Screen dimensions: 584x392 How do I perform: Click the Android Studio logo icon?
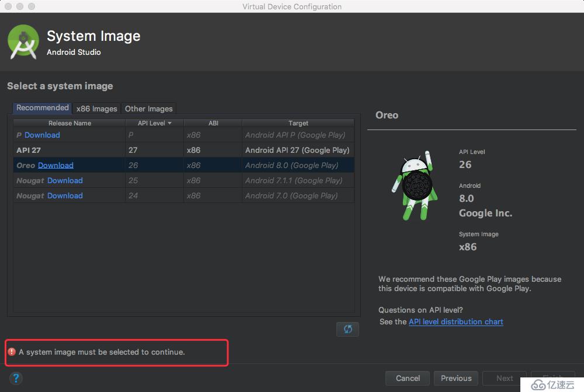pyautogui.click(x=23, y=42)
